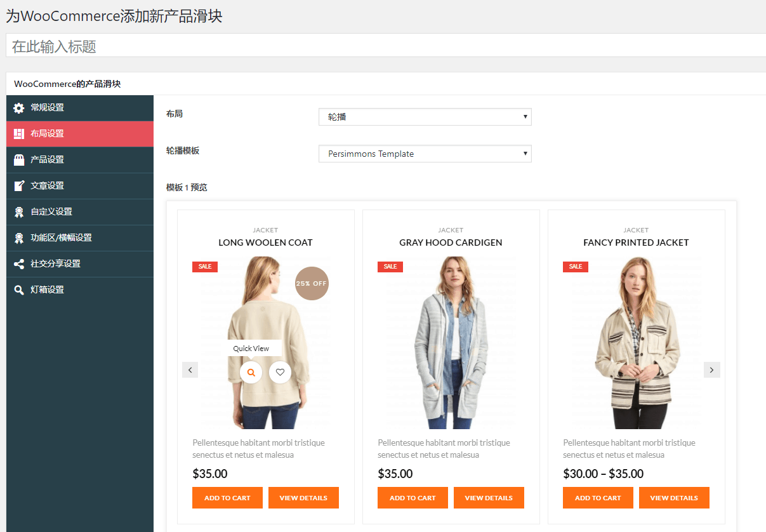Open 社交分享设置 tab
The height and width of the screenshot is (532, 766).
[80, 264]
